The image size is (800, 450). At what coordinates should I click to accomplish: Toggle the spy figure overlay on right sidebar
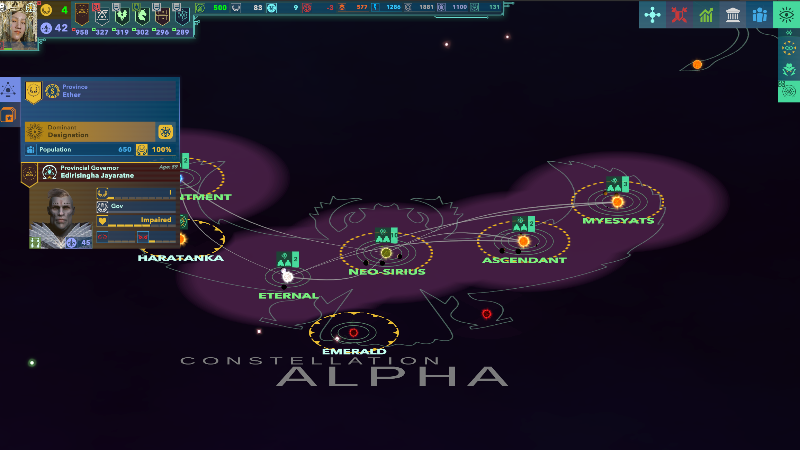click(x=789, y=70)
